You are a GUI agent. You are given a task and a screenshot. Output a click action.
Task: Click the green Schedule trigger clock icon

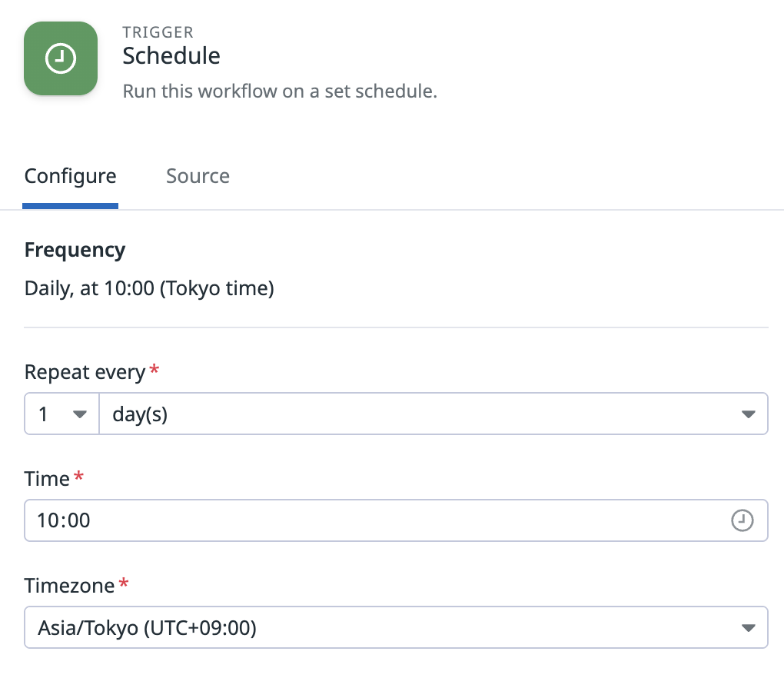(x=61, y=58)
